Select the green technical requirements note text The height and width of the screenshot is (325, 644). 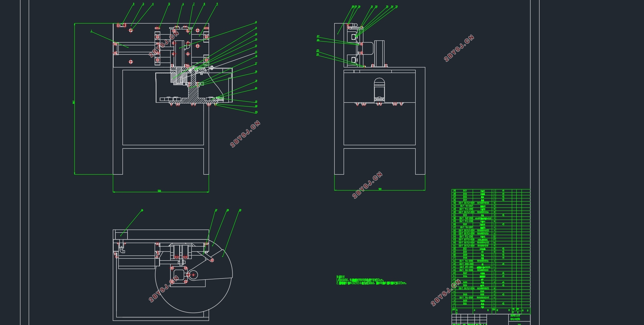pos(371,280)
